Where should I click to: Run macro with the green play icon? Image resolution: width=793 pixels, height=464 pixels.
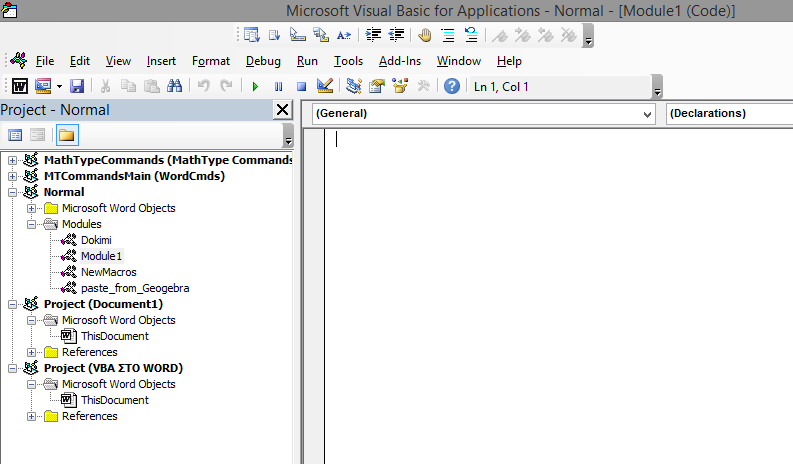(x=255, y=87)
